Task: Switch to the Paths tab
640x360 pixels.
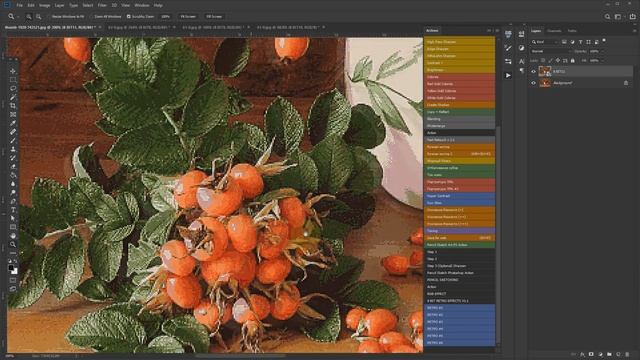Action: click(572, 31)
